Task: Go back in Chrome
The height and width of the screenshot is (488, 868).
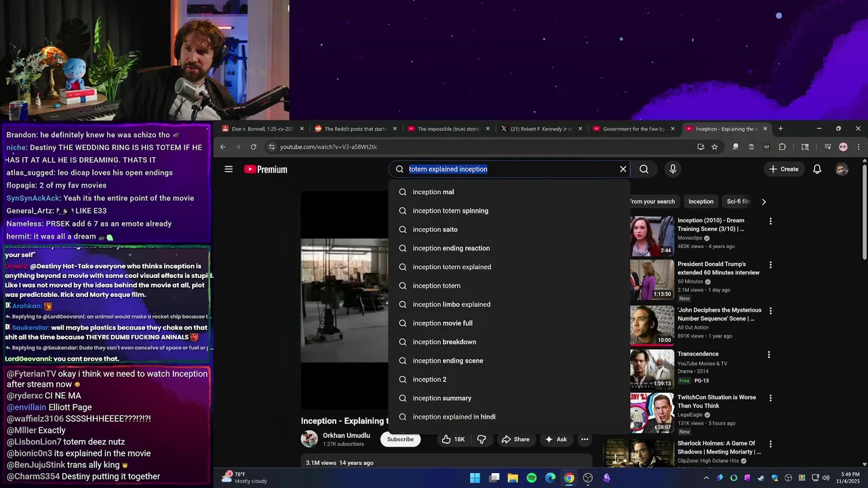Action: click(222, 147)
